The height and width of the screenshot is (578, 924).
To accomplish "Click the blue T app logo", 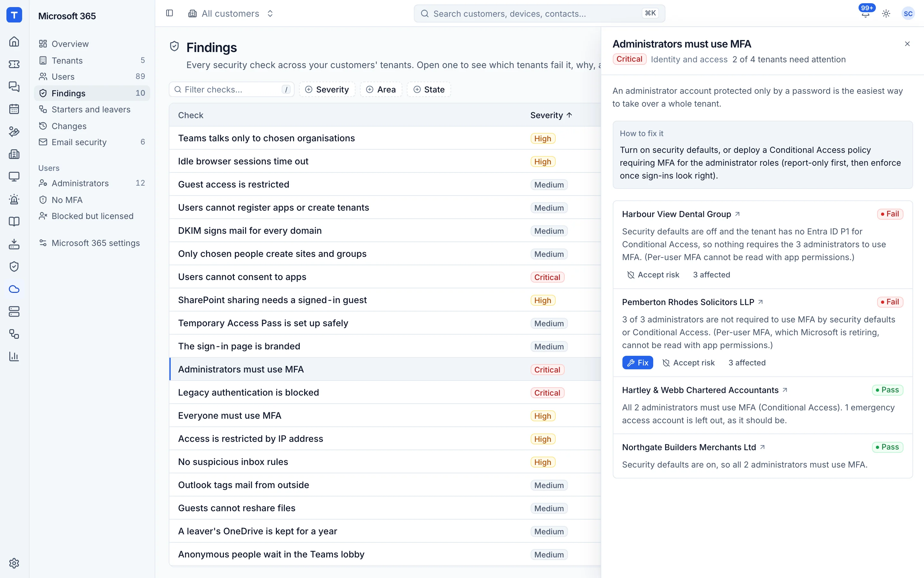I will coord(14,15).
